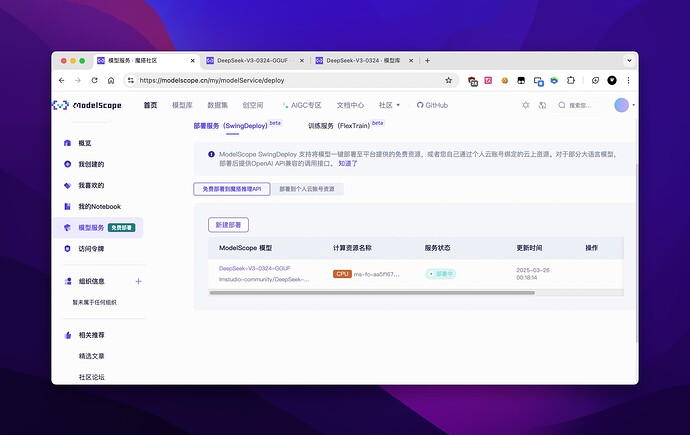The width and height of the screenshot is (690, 435).
Task: Click the 相关推荐 thumbs-up icon
Action: click(x=68, y=335)
